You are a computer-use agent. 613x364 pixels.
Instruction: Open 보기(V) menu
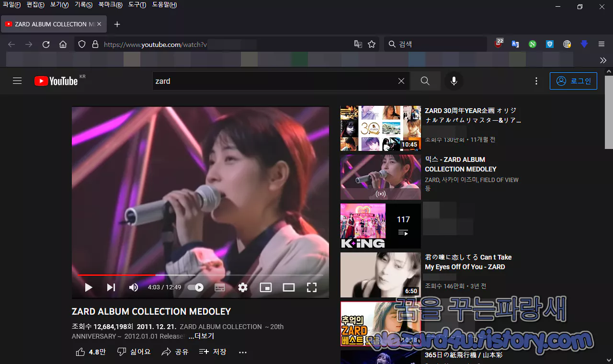(x=59, y=5)
